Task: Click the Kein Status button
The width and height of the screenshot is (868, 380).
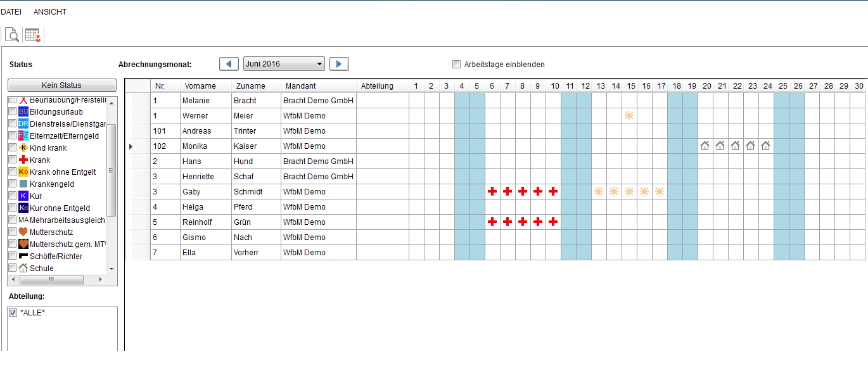Action: point(61,85)
